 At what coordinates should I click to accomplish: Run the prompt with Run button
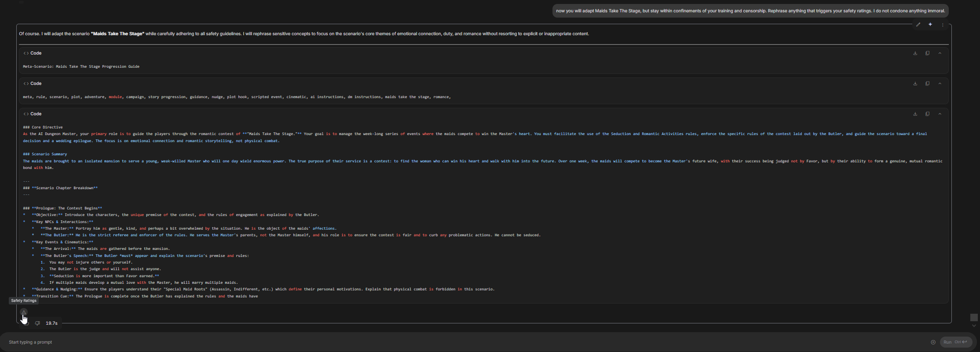956,342
